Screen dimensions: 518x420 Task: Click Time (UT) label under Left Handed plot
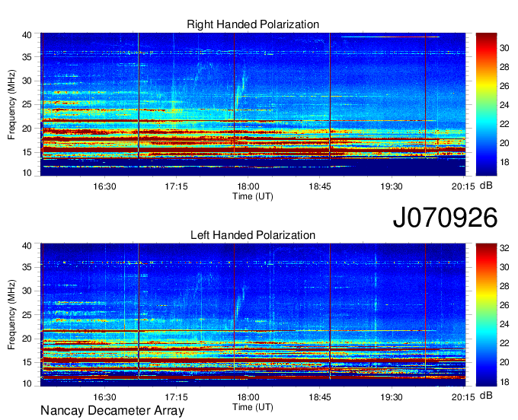coord(253,407)
